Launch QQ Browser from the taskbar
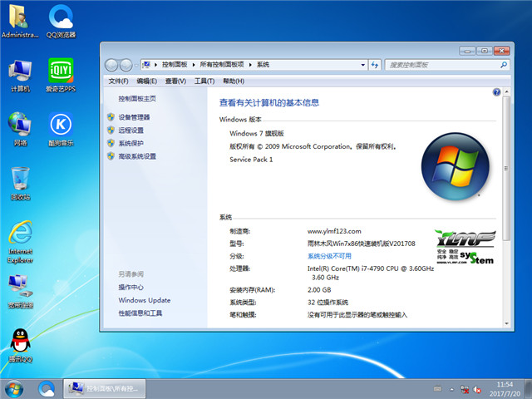The image size is (532, 399). (47, 389)
